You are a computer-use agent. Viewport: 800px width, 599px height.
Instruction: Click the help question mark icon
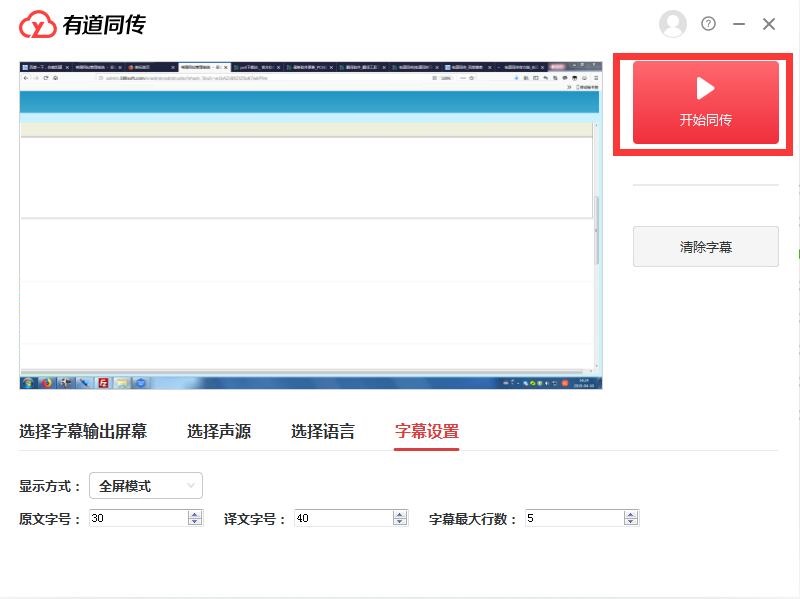coord(709,24)
